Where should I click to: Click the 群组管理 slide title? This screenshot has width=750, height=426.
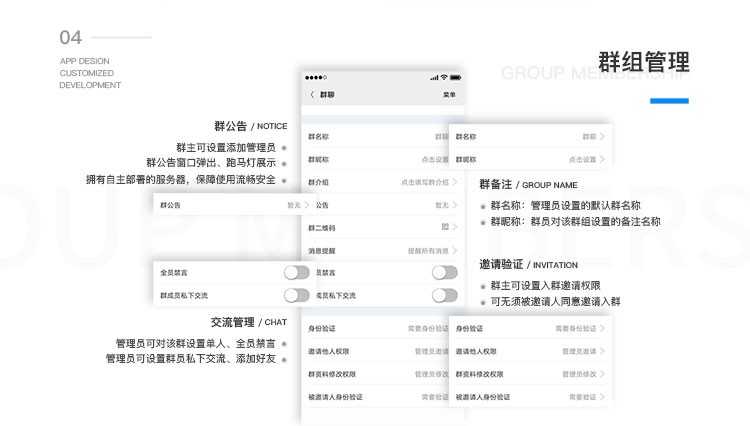pos(644,62)
